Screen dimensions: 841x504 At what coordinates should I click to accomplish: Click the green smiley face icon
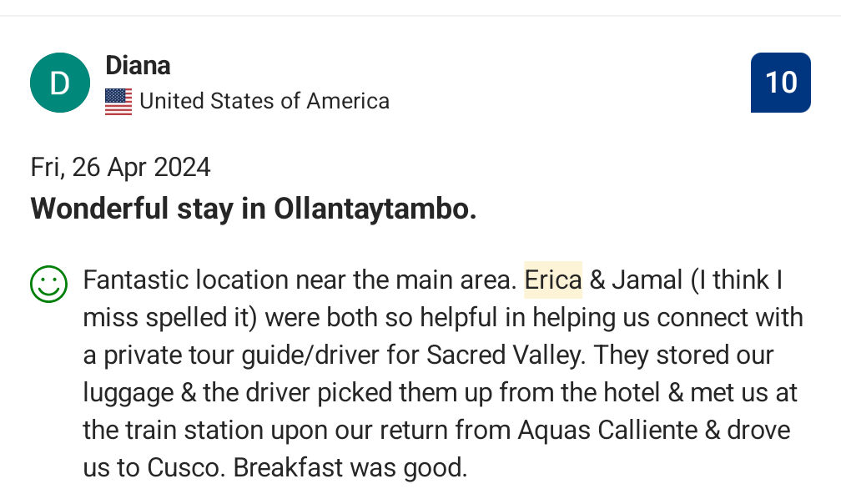(x=48, y=285)
